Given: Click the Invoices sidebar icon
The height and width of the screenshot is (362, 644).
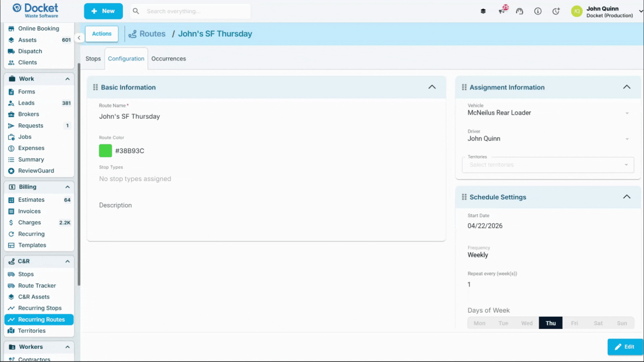Looking at the screenshot, I should (11, 212).
